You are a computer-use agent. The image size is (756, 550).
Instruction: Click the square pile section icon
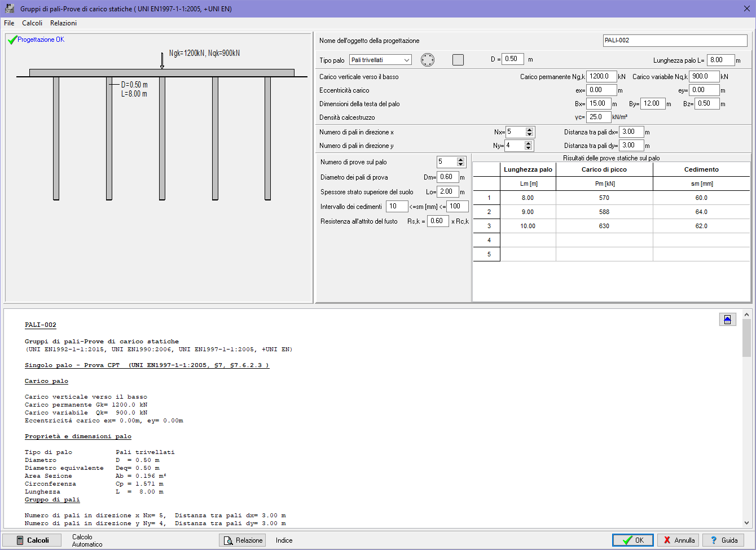(x=458, y=60)
